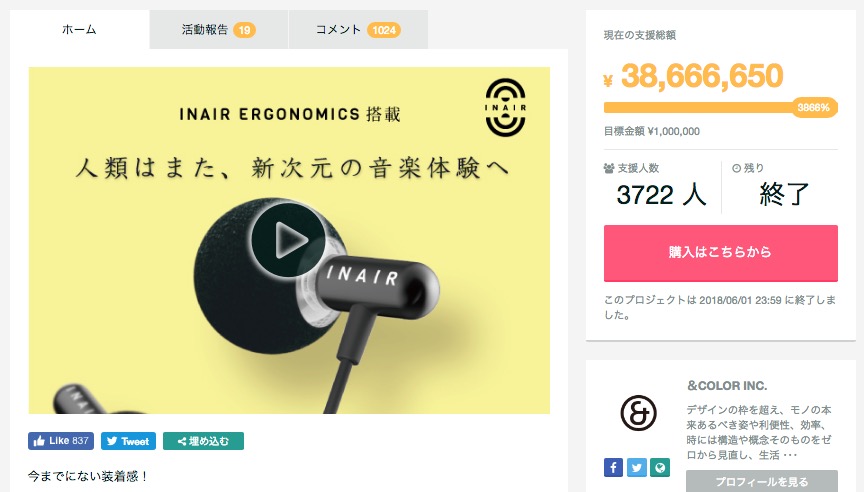Click the プロフィールを見る button
Viewport: 864px width, 492px height.
click(762, 481)
